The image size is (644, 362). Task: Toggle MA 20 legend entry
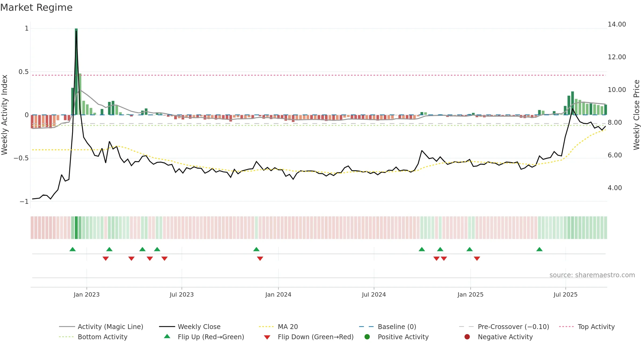(x=278, y=327)
